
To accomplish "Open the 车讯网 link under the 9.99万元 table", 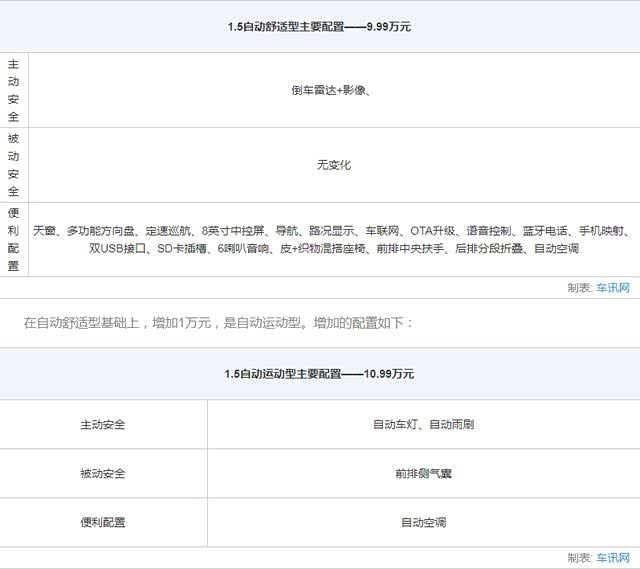I will pyautogui.click(x=613, y=288).
